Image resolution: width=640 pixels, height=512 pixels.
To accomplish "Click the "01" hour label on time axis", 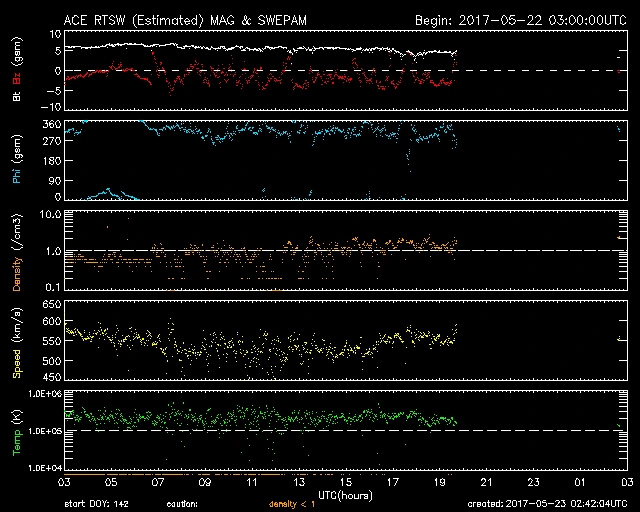I will click(x=580, y=482).
